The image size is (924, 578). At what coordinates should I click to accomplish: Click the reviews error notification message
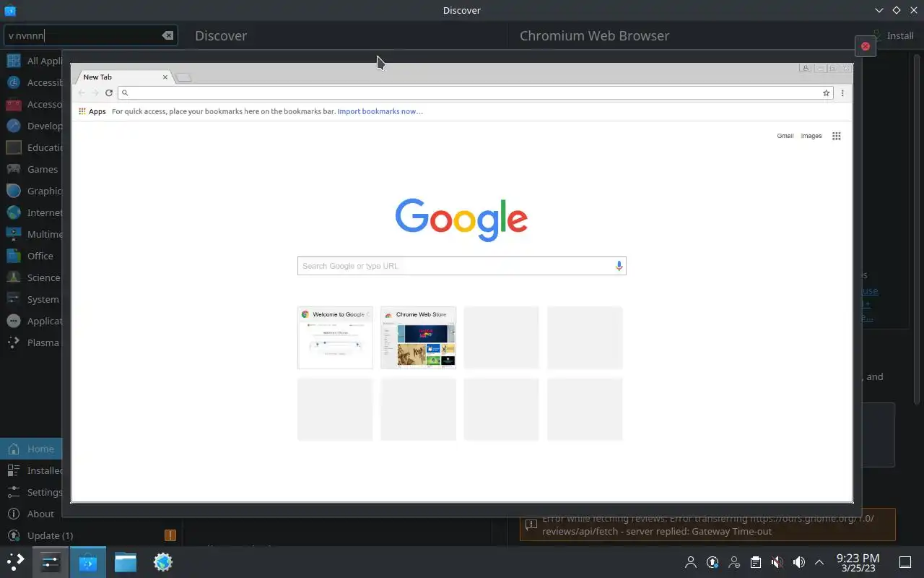(707, 525)
